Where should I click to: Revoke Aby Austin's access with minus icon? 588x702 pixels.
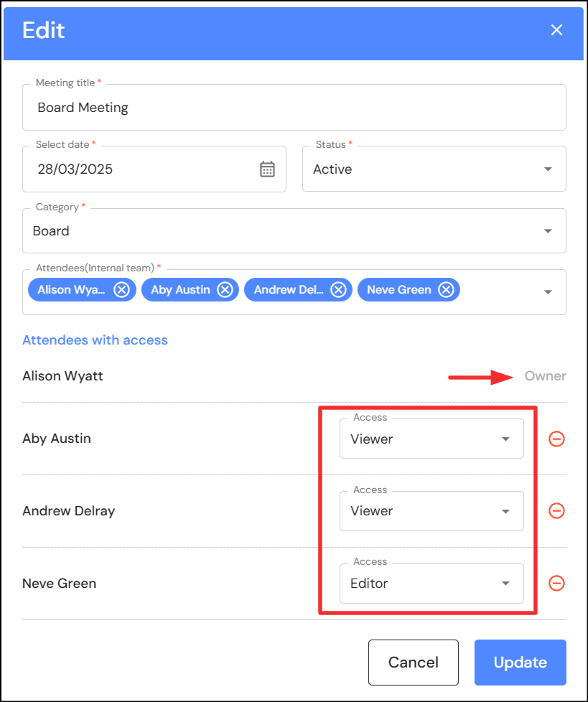point(556,439)
